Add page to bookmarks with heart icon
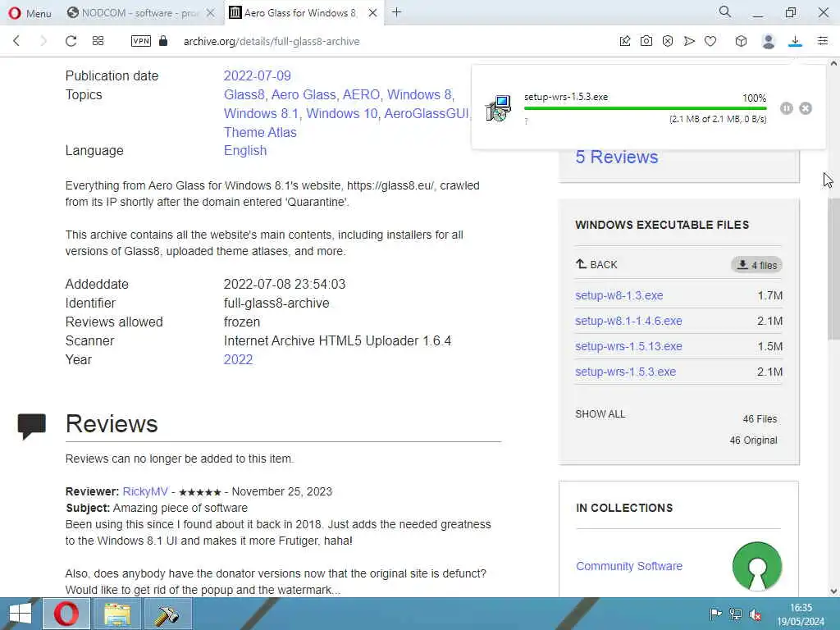 click(710, 41)
